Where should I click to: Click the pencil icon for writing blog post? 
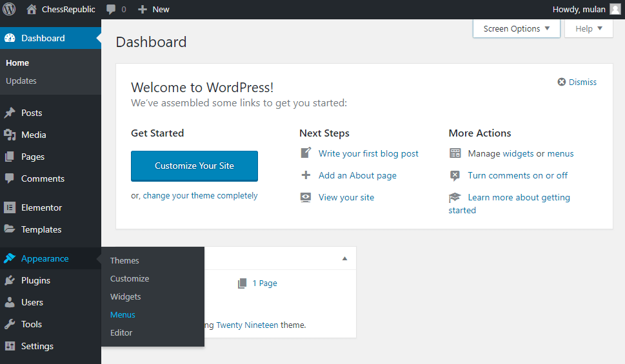pyautogui.click(x=306, y=153)
